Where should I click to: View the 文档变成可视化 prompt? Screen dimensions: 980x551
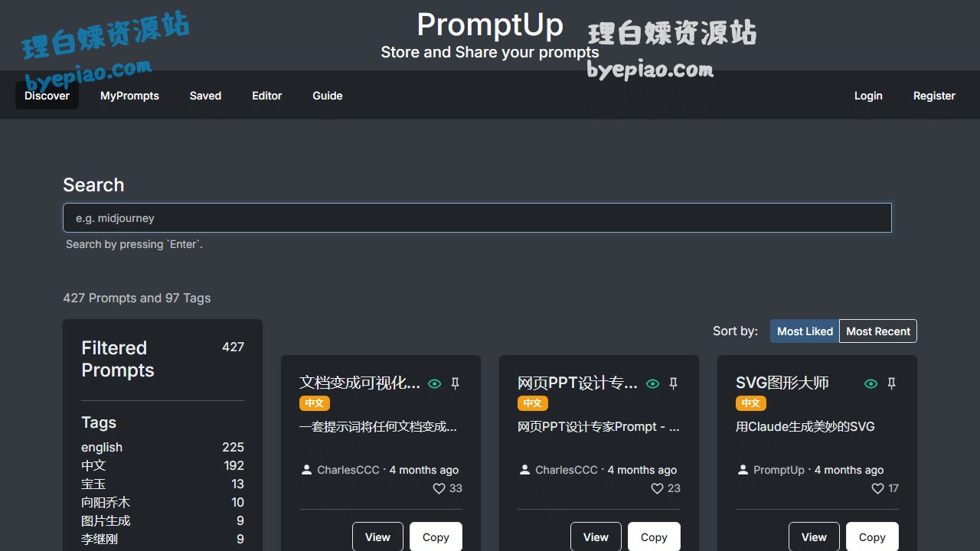377,537
